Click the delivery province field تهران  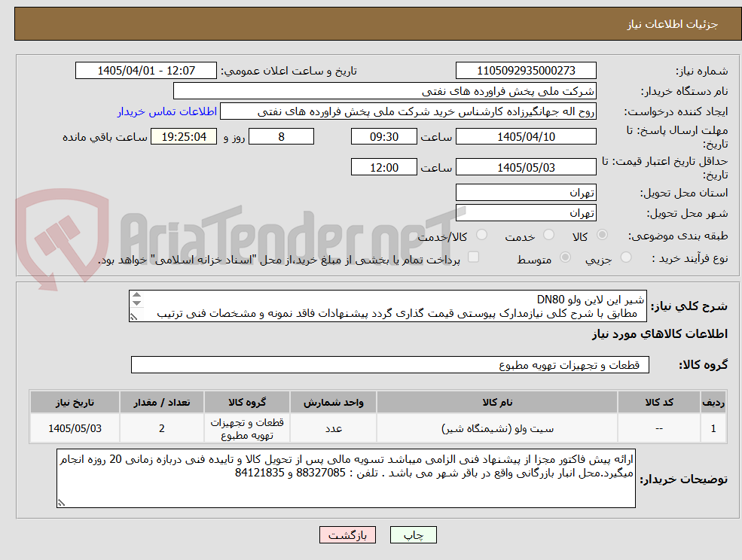[526, 193]
